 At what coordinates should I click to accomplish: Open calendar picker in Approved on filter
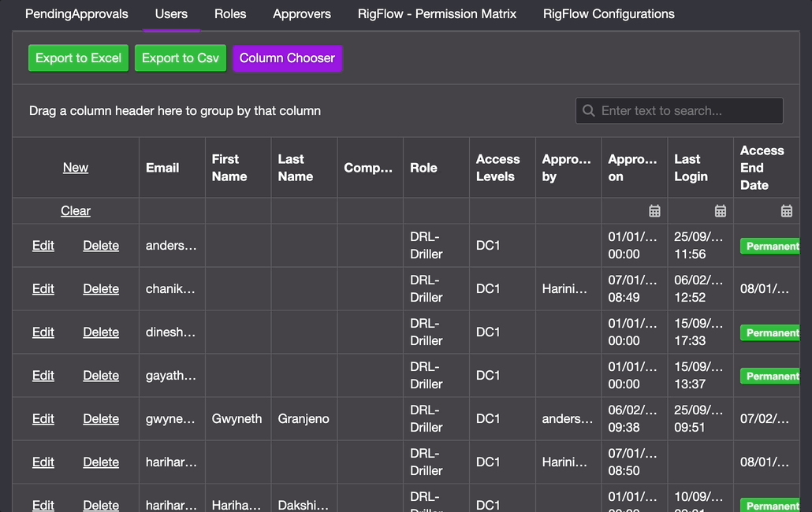pyautogui.click(x=654, y=211)
